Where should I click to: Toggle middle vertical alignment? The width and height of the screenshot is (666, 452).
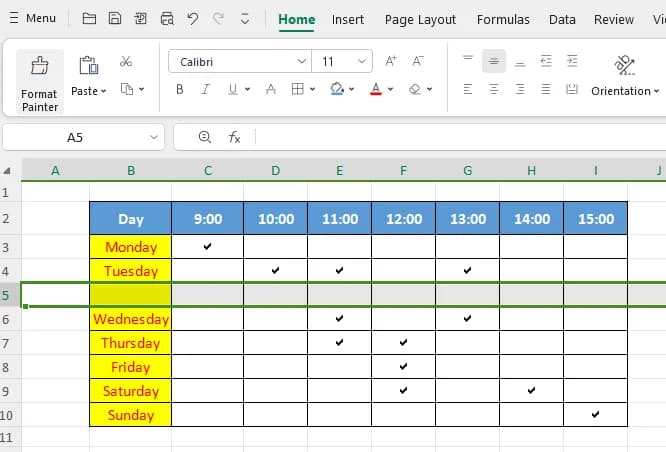(x=493, y=62)
